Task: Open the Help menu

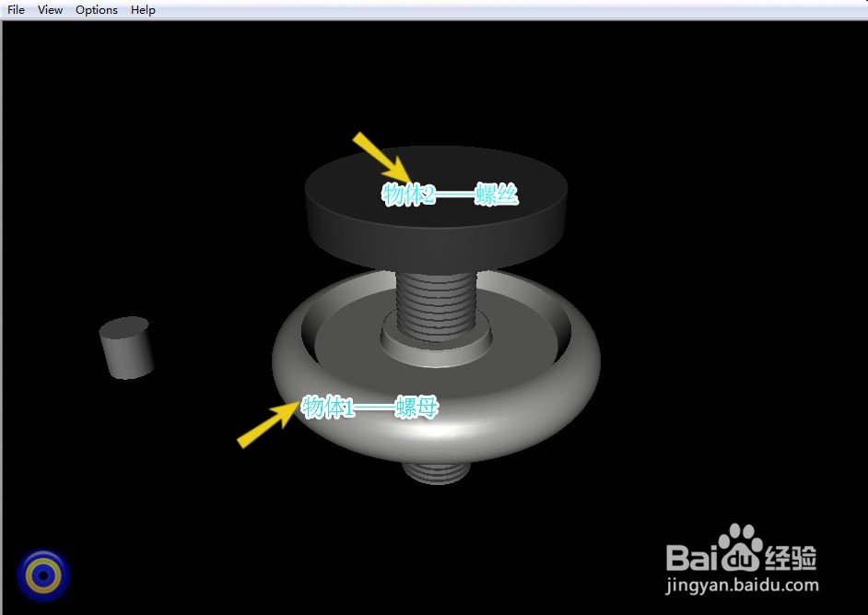Action: tap(143, 10)
